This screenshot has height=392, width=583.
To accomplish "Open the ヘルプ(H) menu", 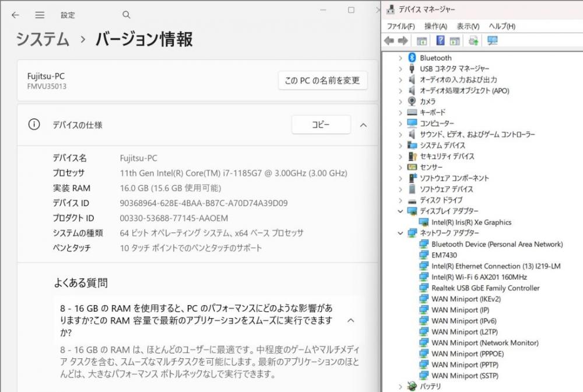I will [x=502, y=26].
